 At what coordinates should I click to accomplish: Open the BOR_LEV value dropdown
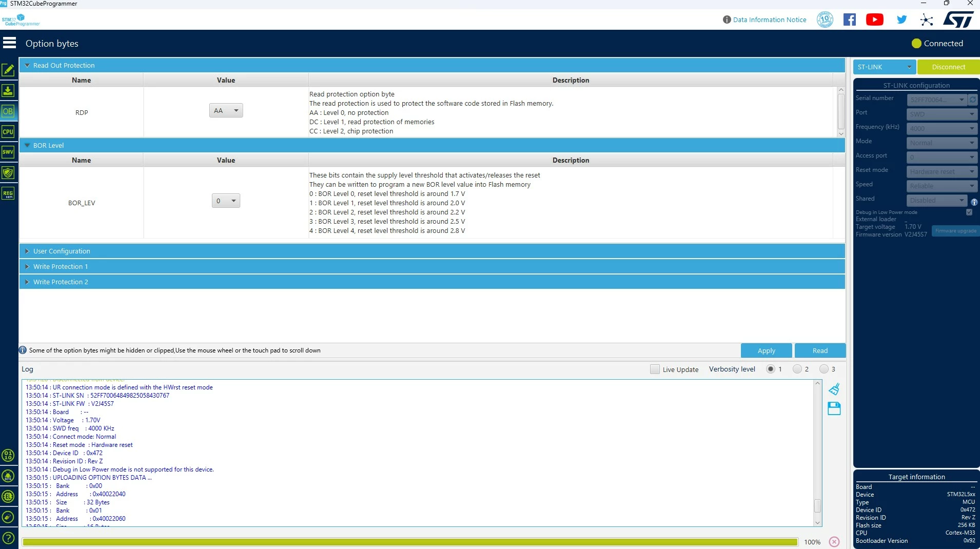226,201
